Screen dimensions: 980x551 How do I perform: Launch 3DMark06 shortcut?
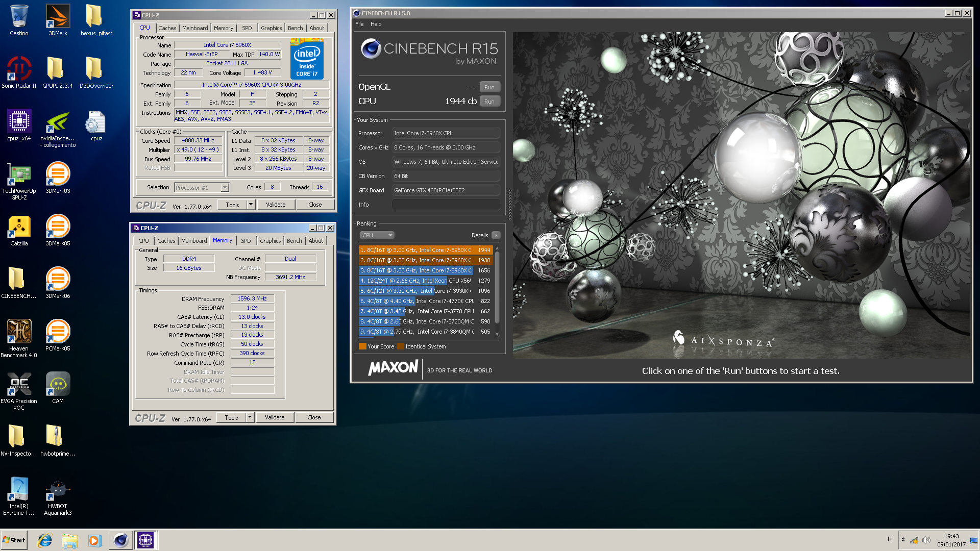(58, 283)
